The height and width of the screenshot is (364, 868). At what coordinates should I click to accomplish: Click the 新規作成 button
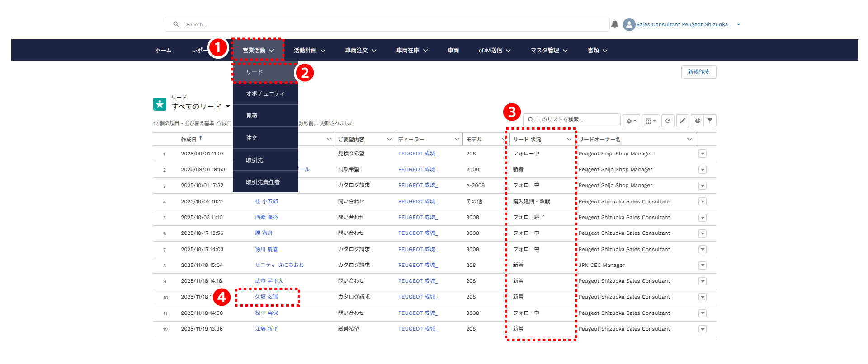[698, 72]
